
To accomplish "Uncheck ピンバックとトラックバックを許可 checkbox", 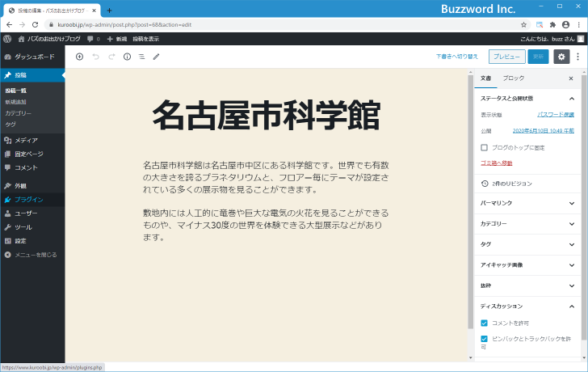I will tap(484, 339).
